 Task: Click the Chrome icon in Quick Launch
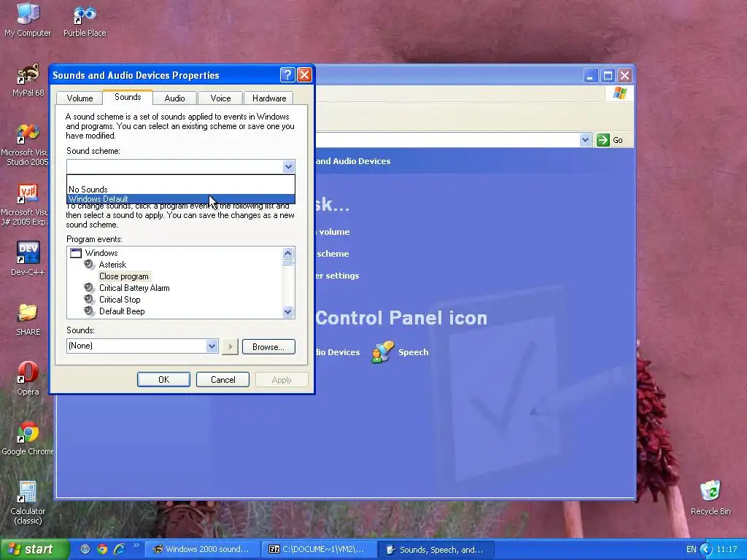(102, 549)
